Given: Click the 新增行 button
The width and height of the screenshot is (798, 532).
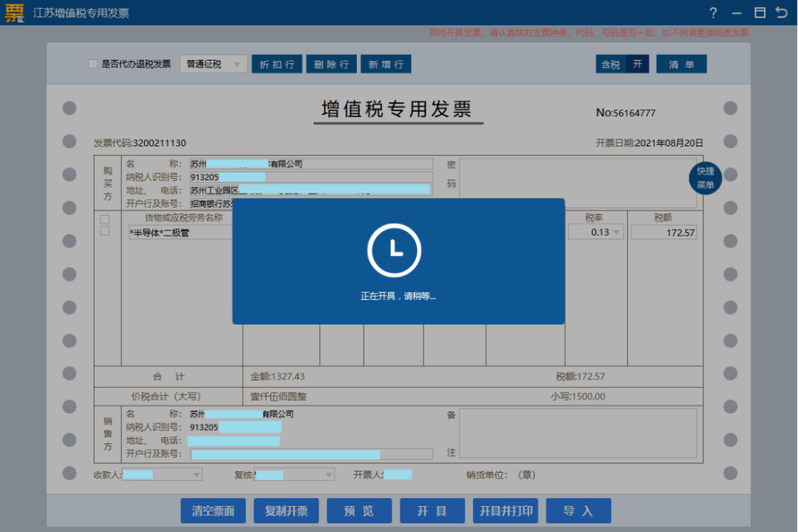Looking at the screenshot, I should pyautogui.click(x=386, y=64).
